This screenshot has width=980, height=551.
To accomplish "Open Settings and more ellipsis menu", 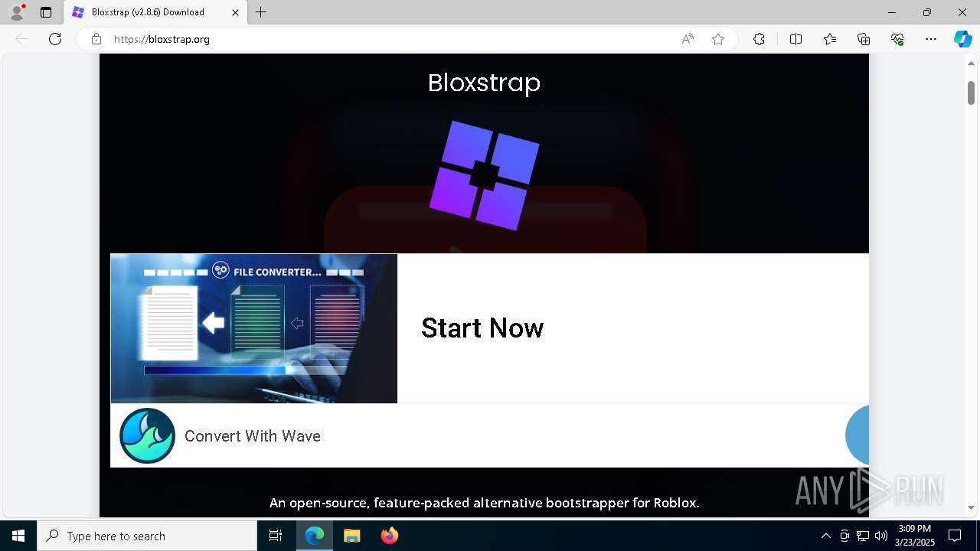I will coord(931,39).
